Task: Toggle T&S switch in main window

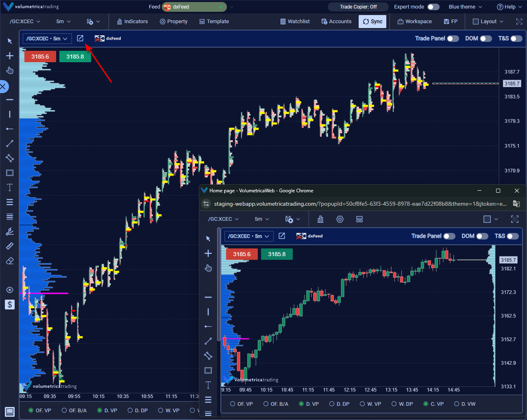Action: [516, 39]
